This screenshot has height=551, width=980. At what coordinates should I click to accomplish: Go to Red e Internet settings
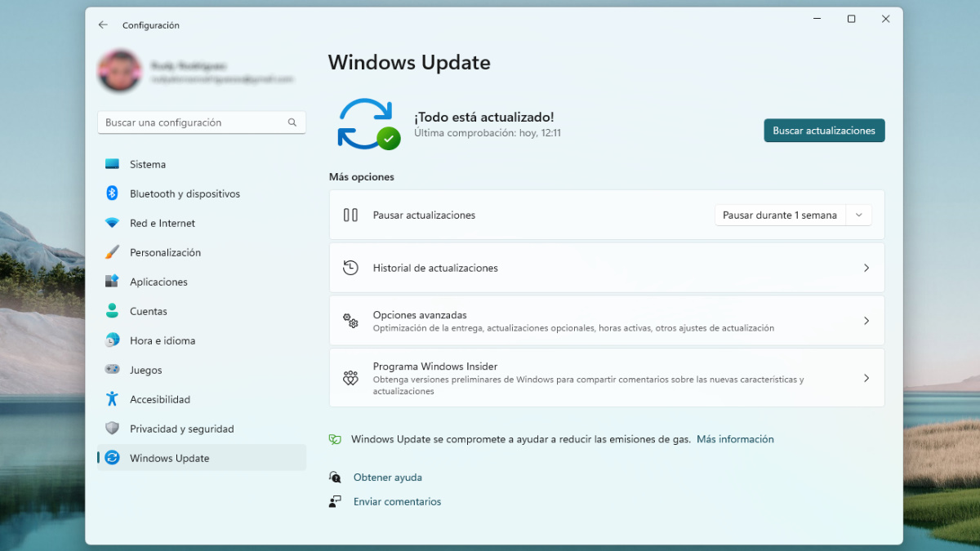pyautogui.click(x=202, y=223)
